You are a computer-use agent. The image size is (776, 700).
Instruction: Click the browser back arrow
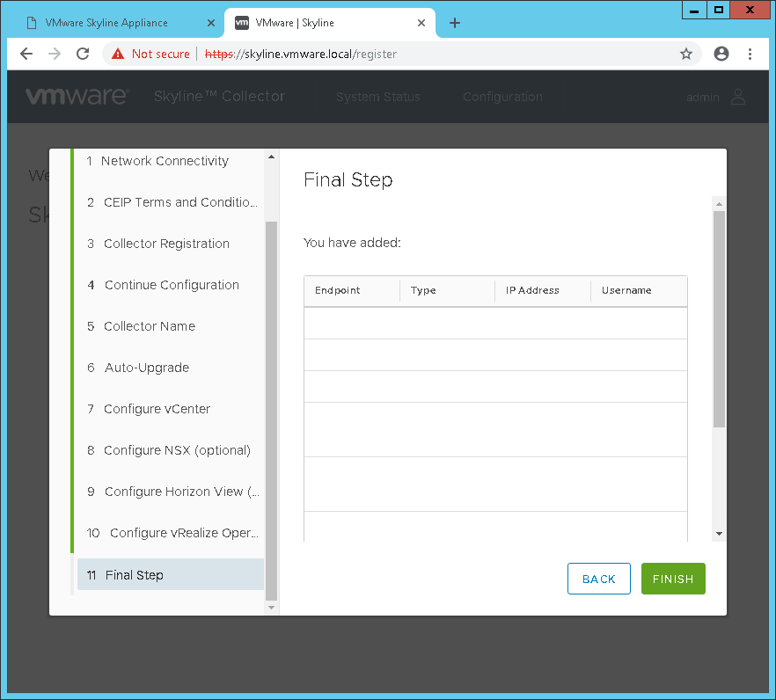click(x=26, y=54)
